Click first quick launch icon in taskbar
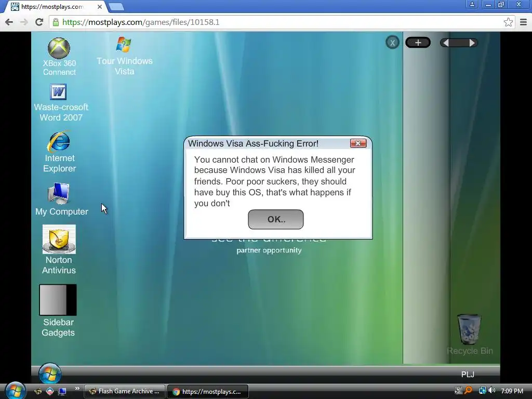Viewport: 532px width, 399px height. (38, 391)
